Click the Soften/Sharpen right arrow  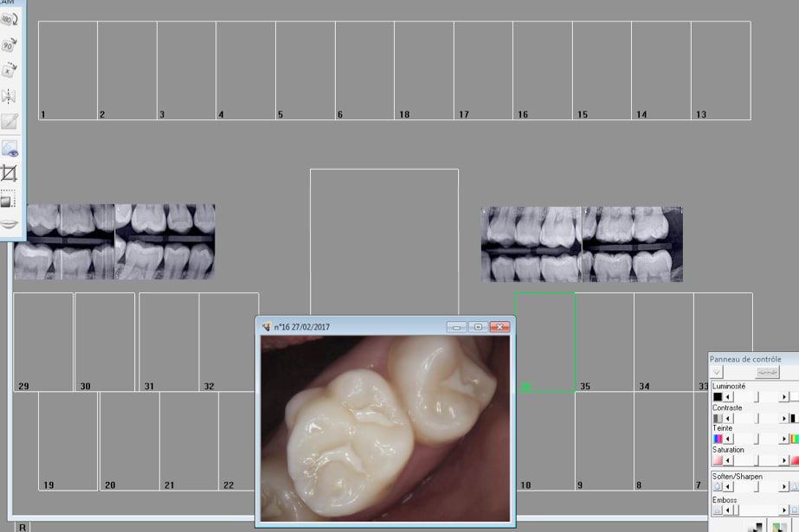point(784,487)
